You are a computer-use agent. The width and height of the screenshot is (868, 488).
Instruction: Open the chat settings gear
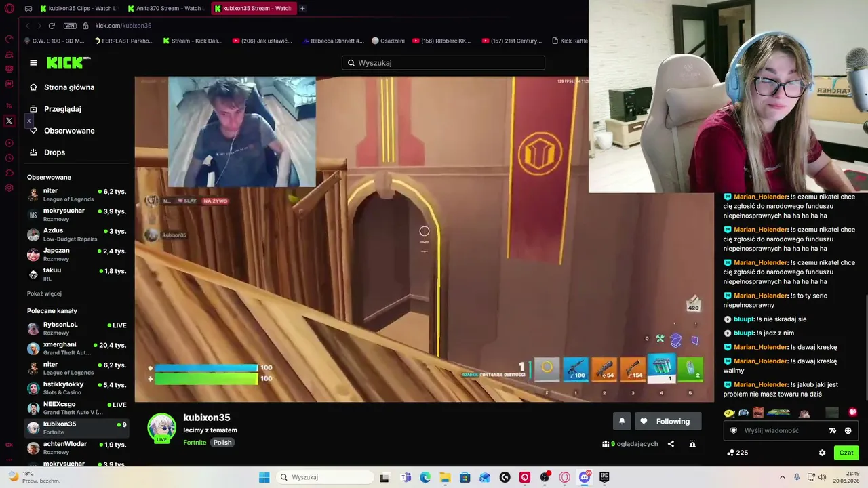(823, 453)
